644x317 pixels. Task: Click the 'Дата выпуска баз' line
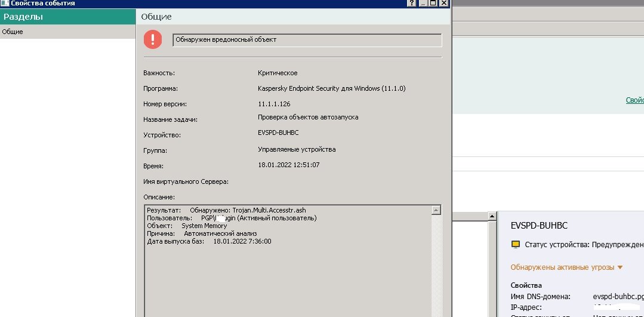[209, 241]
